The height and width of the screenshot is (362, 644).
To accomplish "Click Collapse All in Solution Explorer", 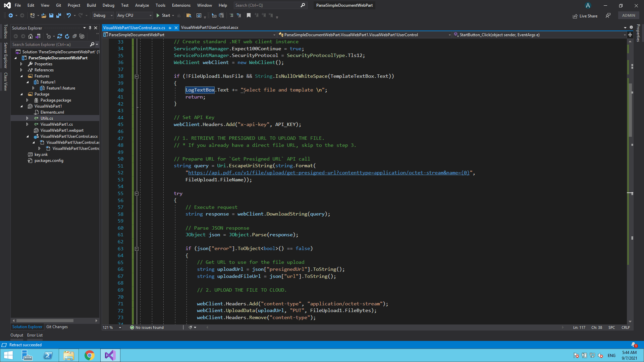I will pos(74,36).
